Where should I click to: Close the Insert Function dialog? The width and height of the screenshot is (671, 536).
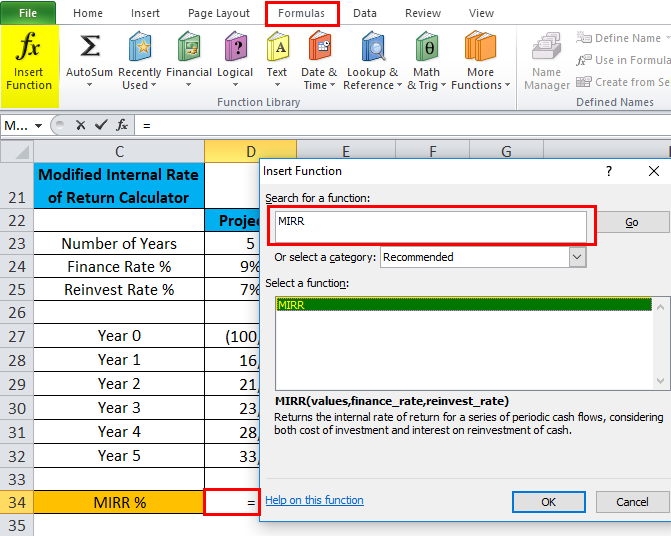pyautogui.click(x=653, y=171)
